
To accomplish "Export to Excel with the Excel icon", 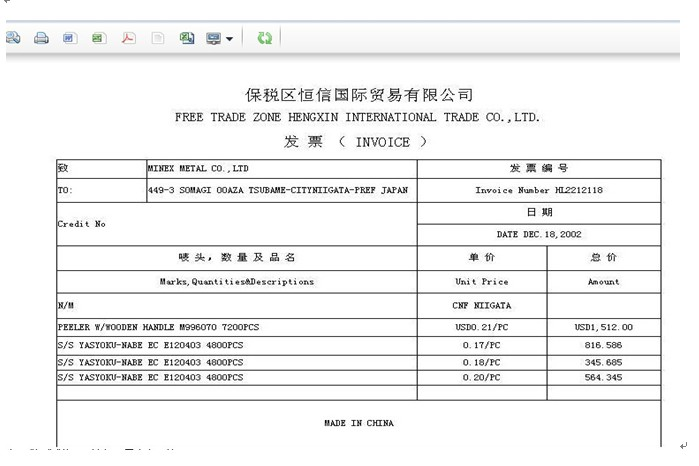I will tap(187, 38).
